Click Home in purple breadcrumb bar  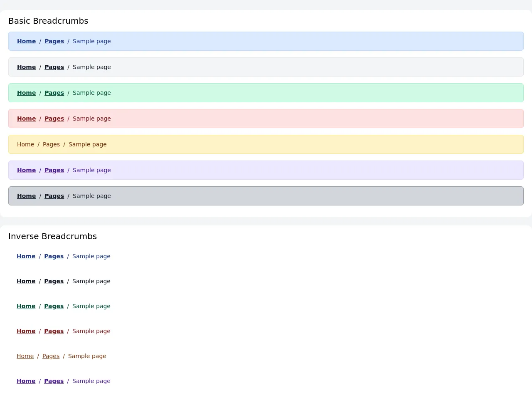tap(26, 170)
